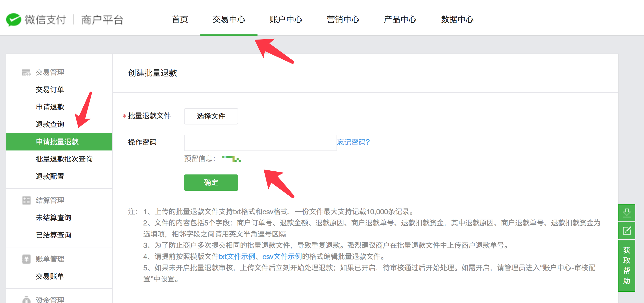Screen dimensions: 644x303
Task: Click the 交易管理 section icon
Action: coord(26,72)
